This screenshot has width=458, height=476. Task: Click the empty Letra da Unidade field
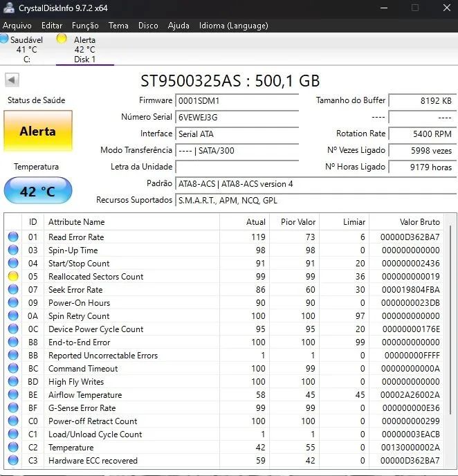point(237,167)
